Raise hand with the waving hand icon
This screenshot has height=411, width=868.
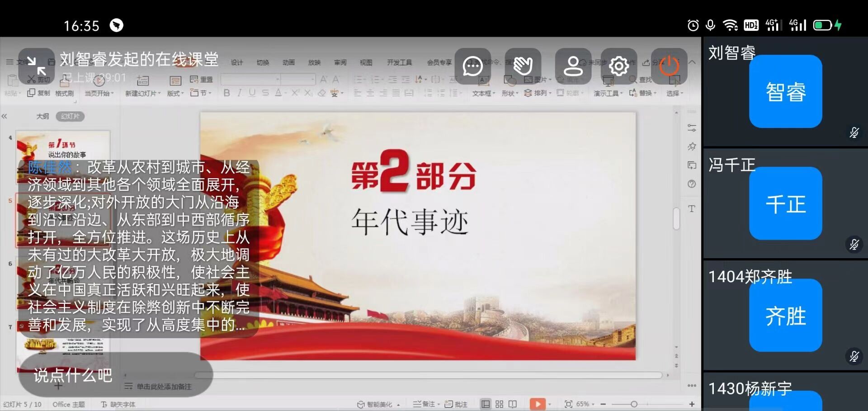523,66
